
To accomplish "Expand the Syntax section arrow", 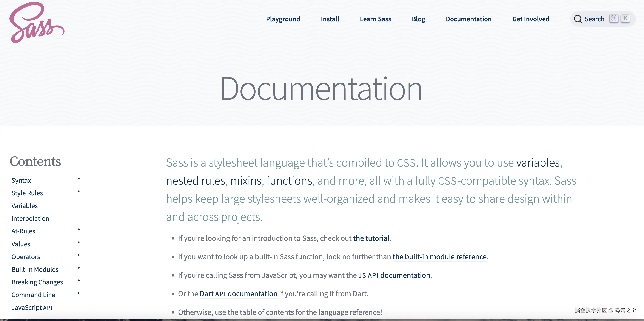I will (79, 179).
